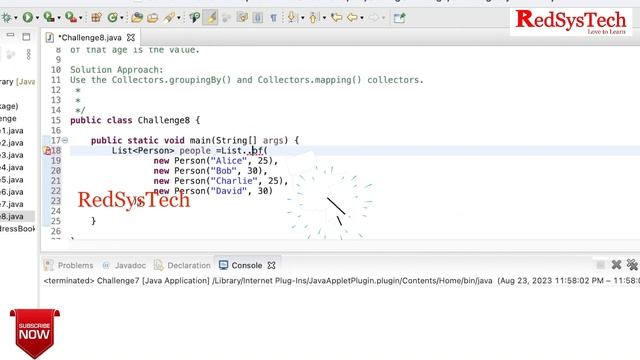Toggle Show Whitespace Characters pilcrow icon
Screen dimensions: 640x360
pos(273,18)
